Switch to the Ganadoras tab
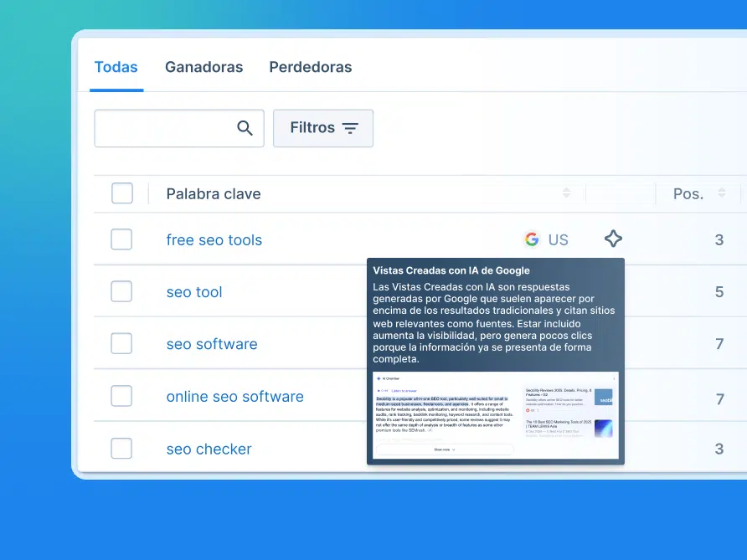The width and height of the screenshot is (747, 560). [x=203, y=67]
